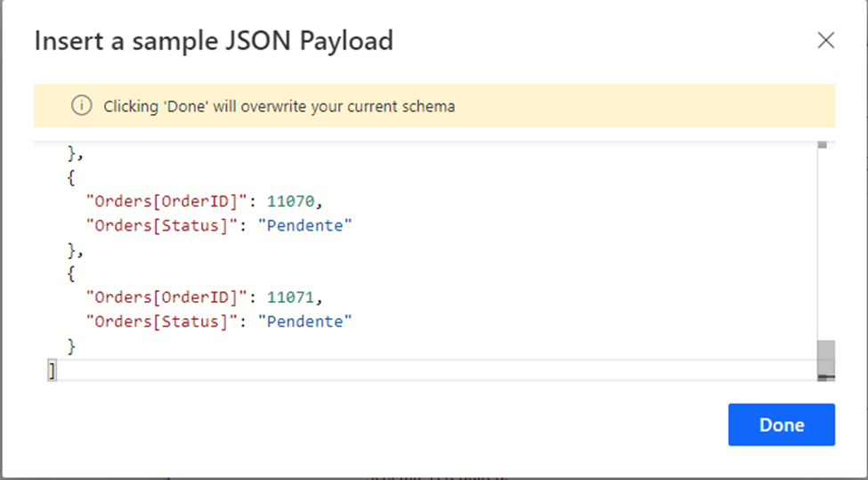868x480 pixels.
Task: Click the info icon in the warning banner
Action: coord(81,106)
